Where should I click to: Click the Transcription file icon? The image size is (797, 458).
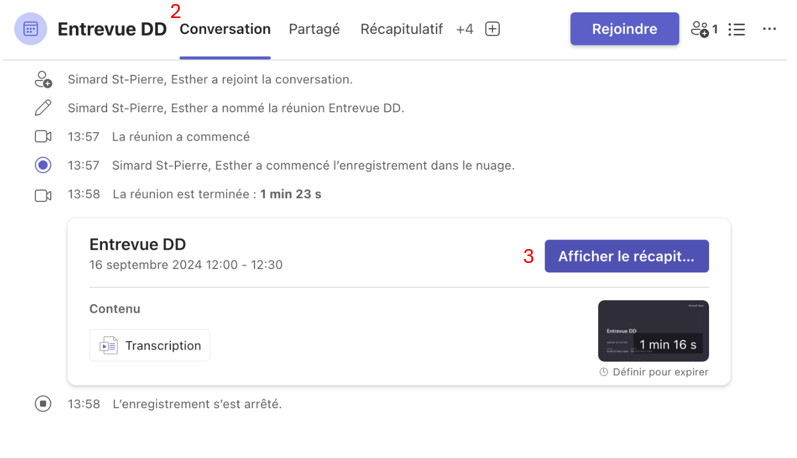click(108, 345)
